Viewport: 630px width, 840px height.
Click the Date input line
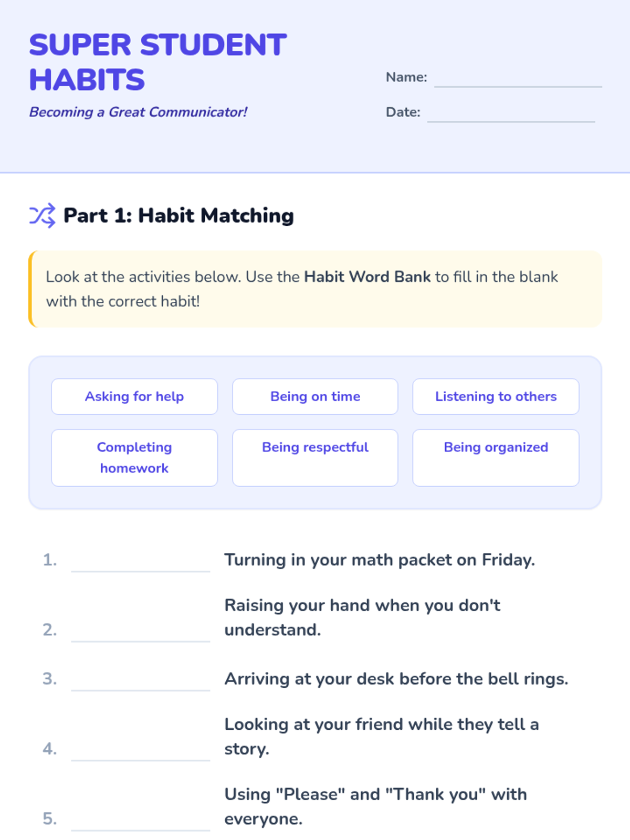pyautogui.click(x=511, y=114)
